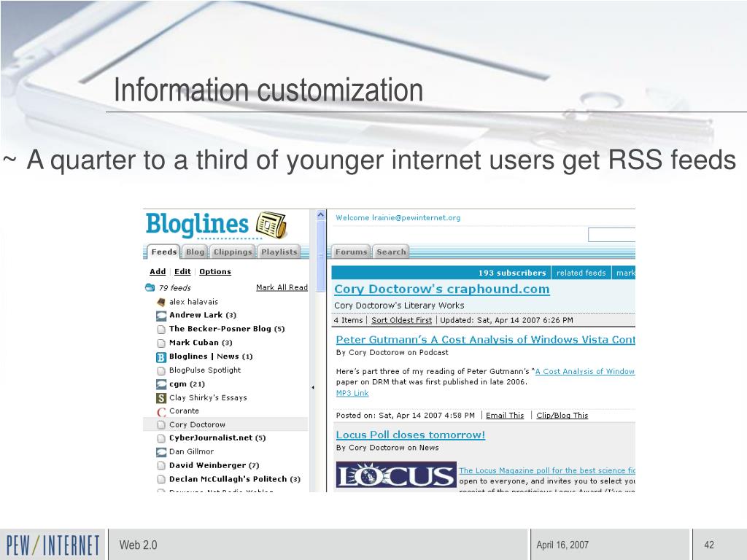
Task: Select The Becker-Posner Blog (5) feed
Action: point(227,329)
